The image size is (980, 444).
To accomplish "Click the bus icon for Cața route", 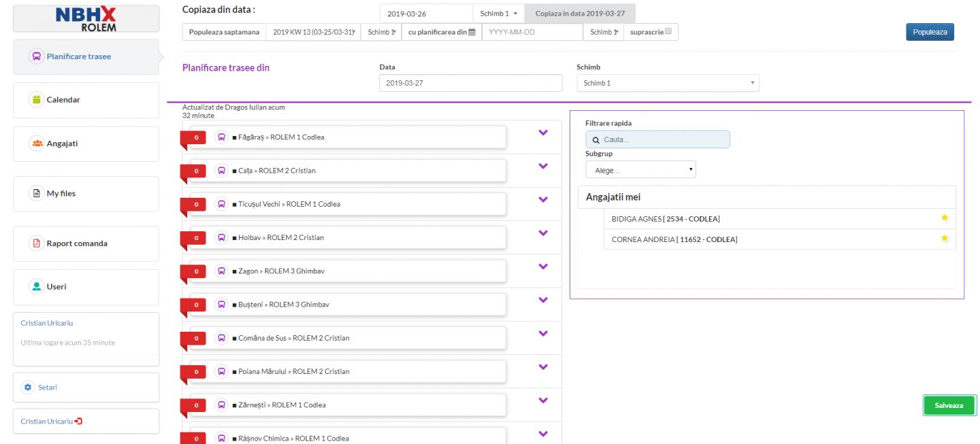I will pos(221,171).
